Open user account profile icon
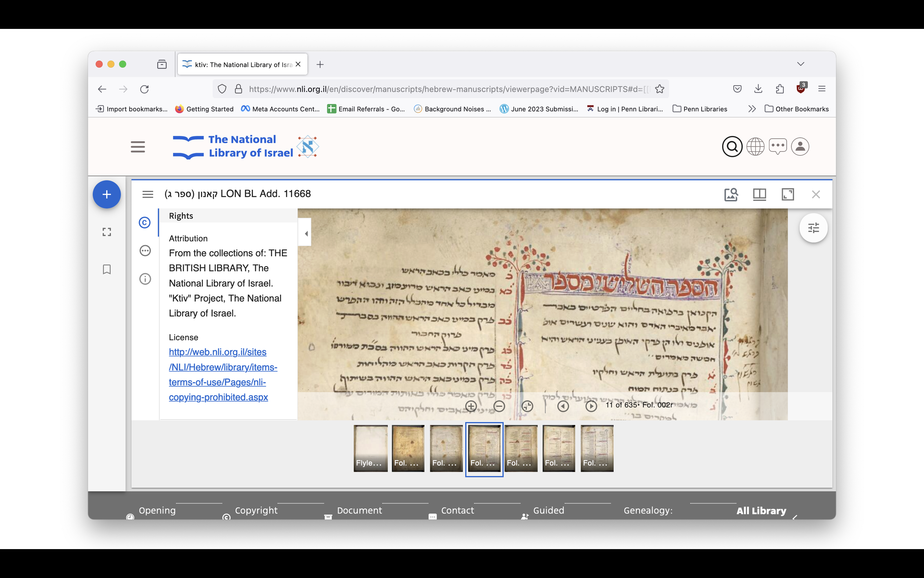 point(800,146)
